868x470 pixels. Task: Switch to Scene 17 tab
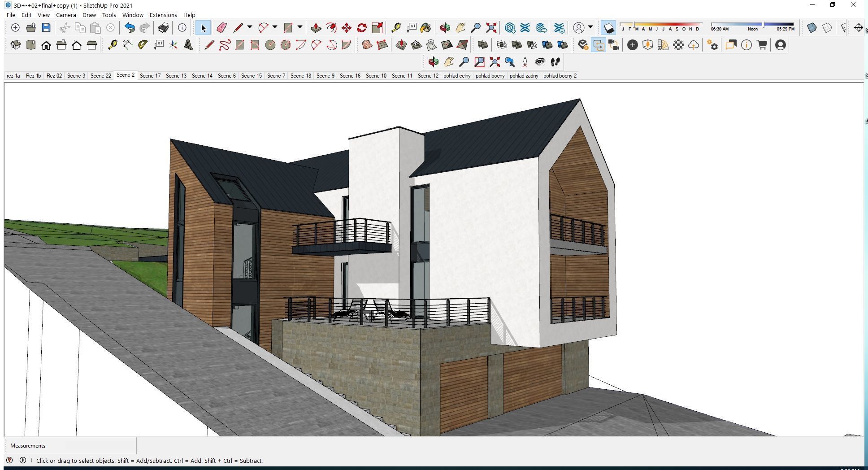tap(150, 76)
